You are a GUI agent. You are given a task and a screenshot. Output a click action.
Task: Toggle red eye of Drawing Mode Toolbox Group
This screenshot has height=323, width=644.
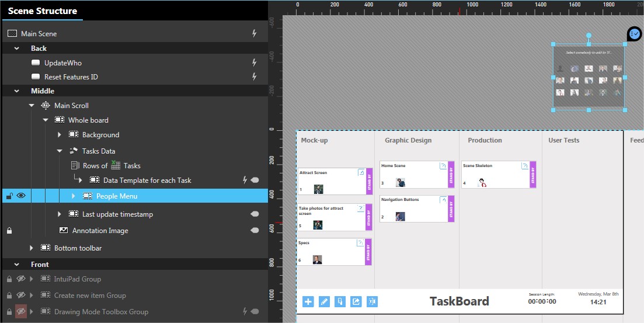pyautogui.click(x=20, y=311)
